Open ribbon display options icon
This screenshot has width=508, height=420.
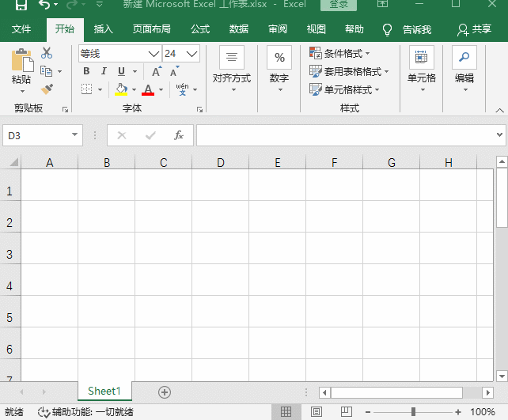point(383,4)
